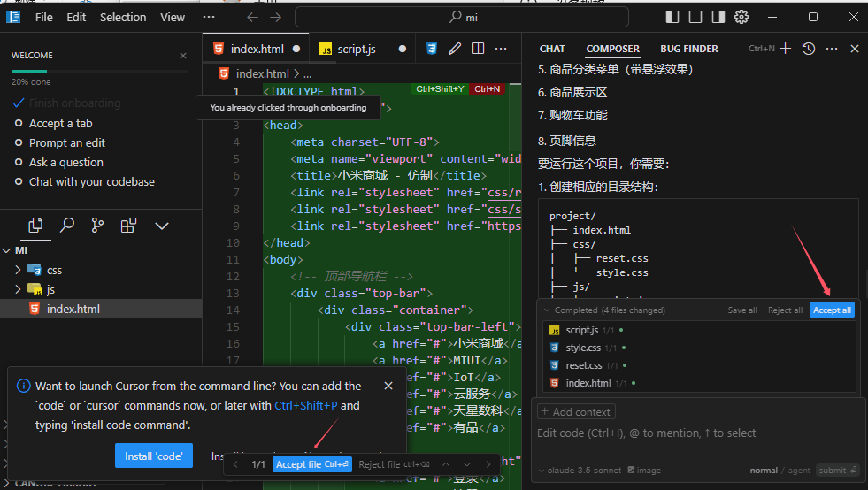Split the editor with the split icon
This screenshot has width=868, height=490.
[x=479, y=49]
